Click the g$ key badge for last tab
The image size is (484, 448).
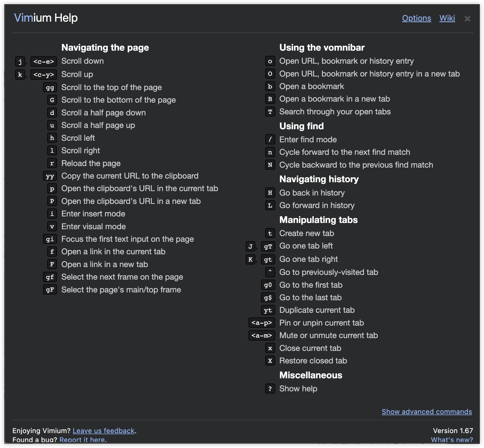click(x=268, y=298)
